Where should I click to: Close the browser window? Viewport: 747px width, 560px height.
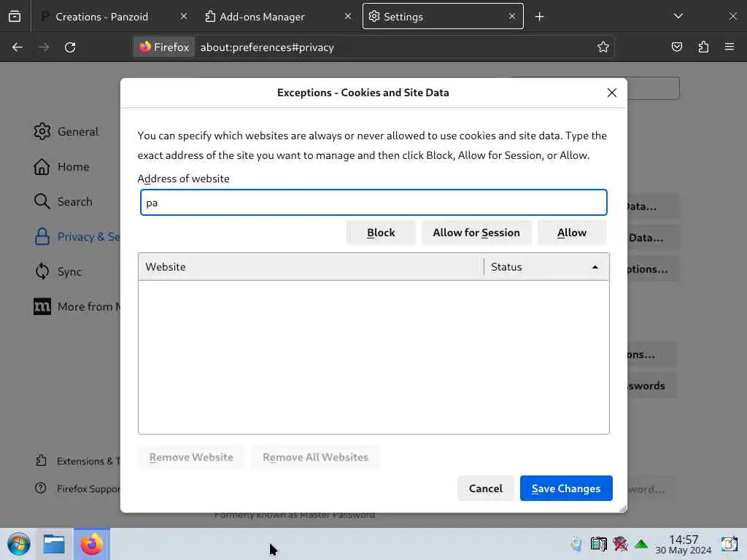tap(732, 16)
